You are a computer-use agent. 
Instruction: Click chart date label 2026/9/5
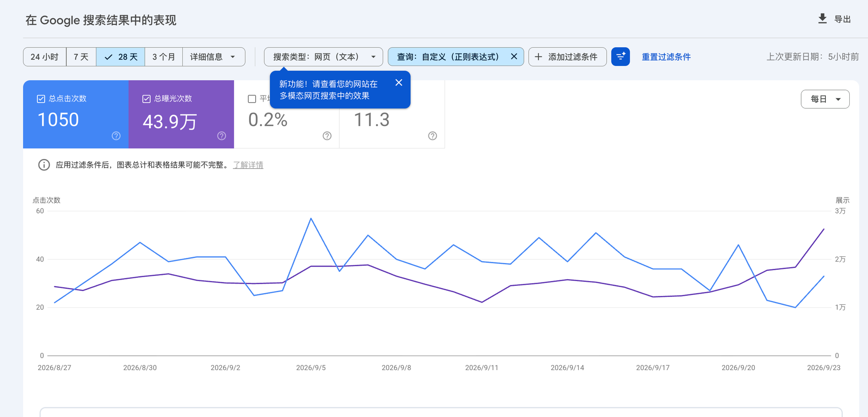pyautogui.click(x=311, y=368)
